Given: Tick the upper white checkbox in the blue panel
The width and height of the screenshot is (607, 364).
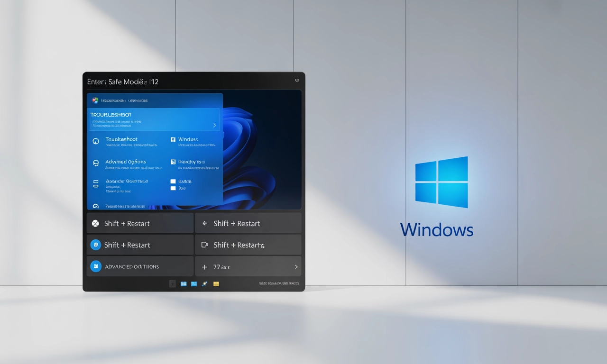Looking at the screenshot, I should coord(173,181).
